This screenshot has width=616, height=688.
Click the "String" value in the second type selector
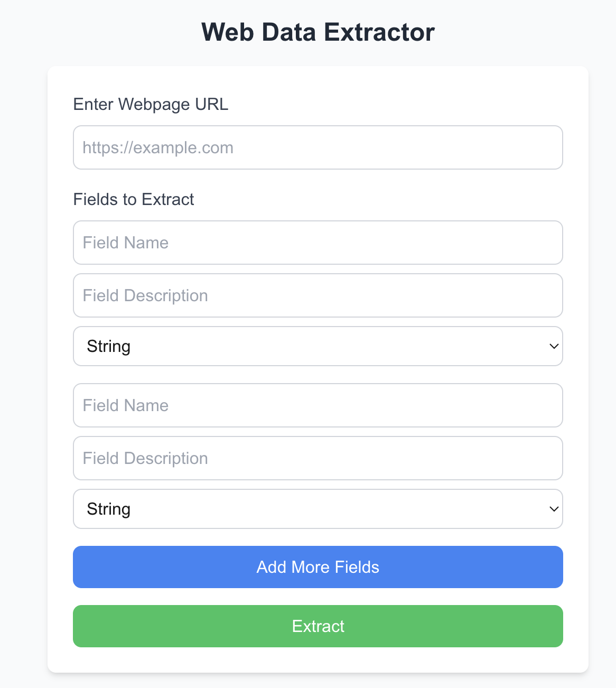109,509
